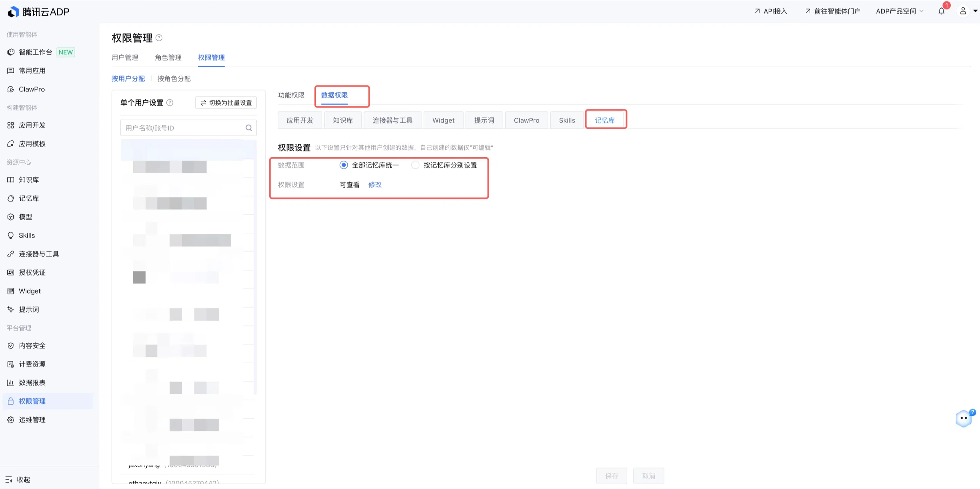980x489 pixels.
Task: Open 模型 in the sidebar
Action: pyautogui.click(x=25, y=217)
